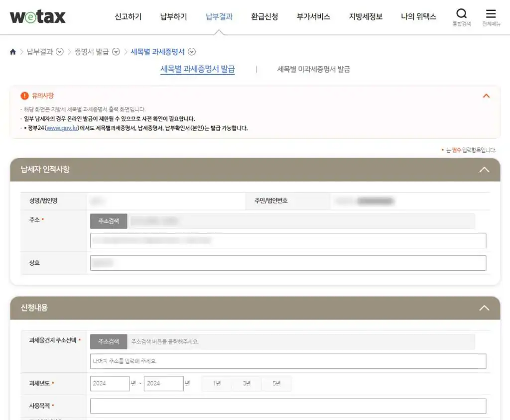Select the 3년 period button

click(x=247, y=384)
